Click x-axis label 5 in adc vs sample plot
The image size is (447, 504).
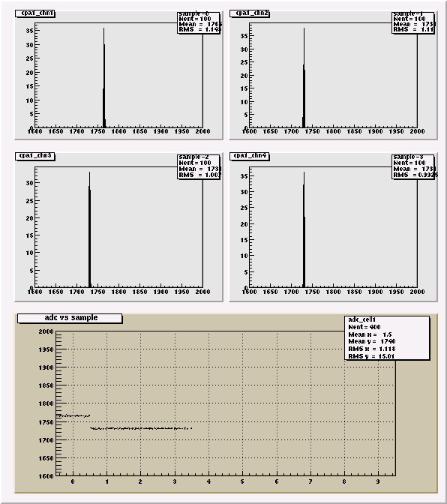(x=242, y=481)
